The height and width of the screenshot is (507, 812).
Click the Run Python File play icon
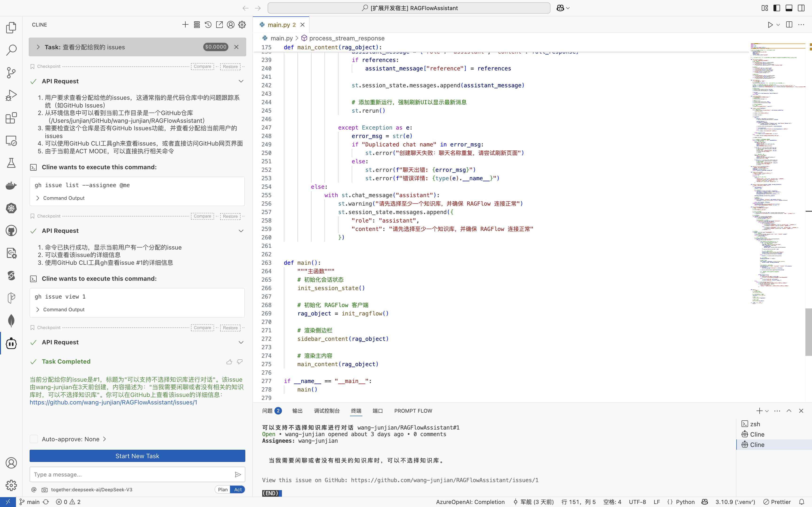click(x=770, y=25)
